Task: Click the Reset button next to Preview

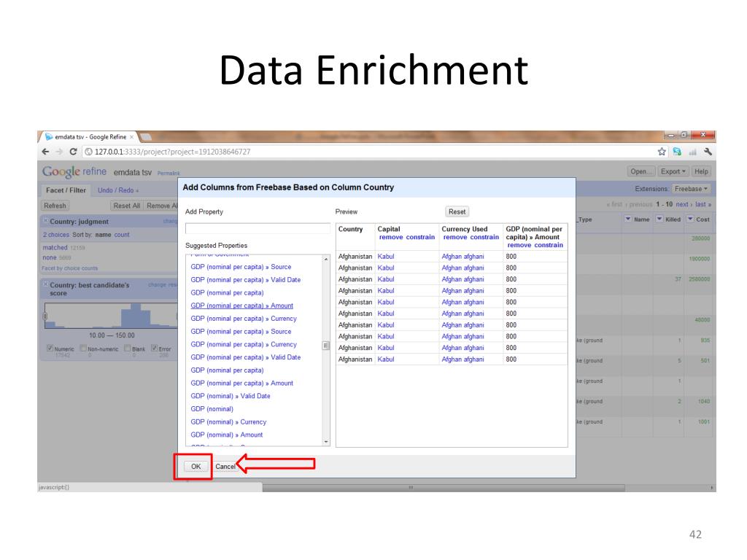Action: click(x=457, y=211)
